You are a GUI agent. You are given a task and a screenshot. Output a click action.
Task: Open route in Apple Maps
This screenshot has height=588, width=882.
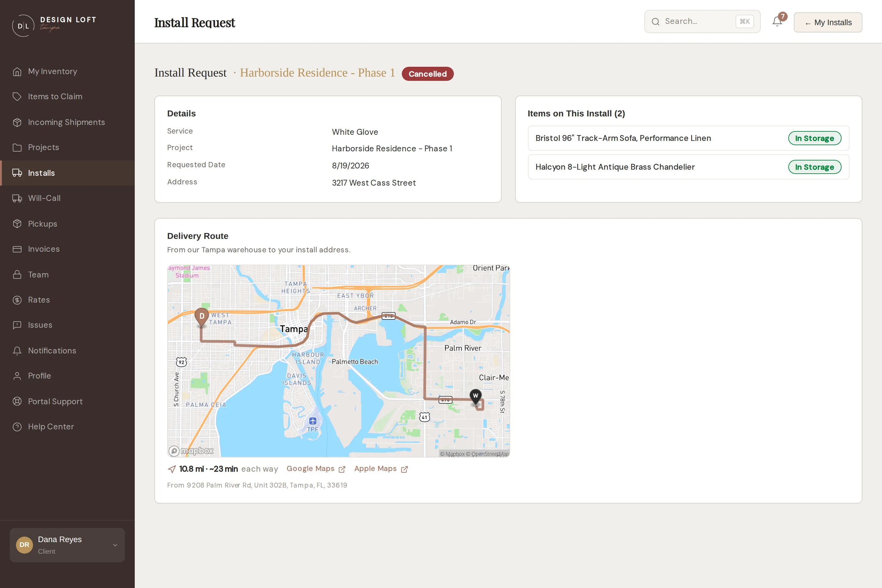[x=381, y=469]
